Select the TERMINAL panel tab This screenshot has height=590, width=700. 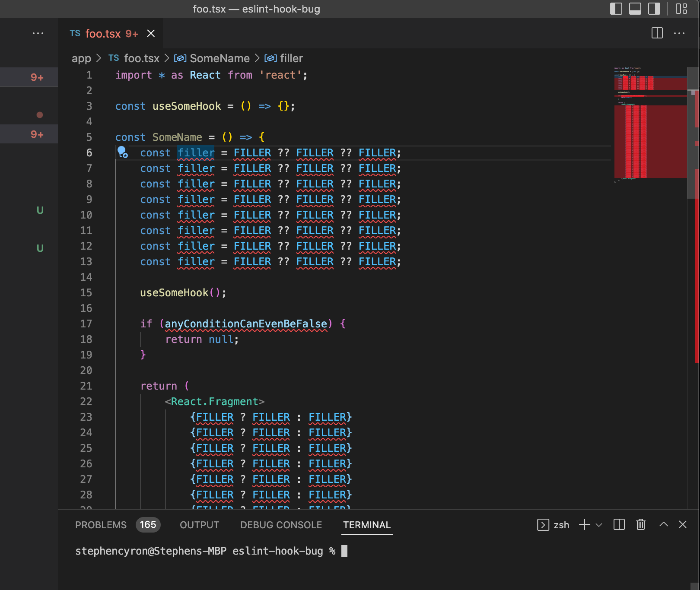(x=367, y=525)
